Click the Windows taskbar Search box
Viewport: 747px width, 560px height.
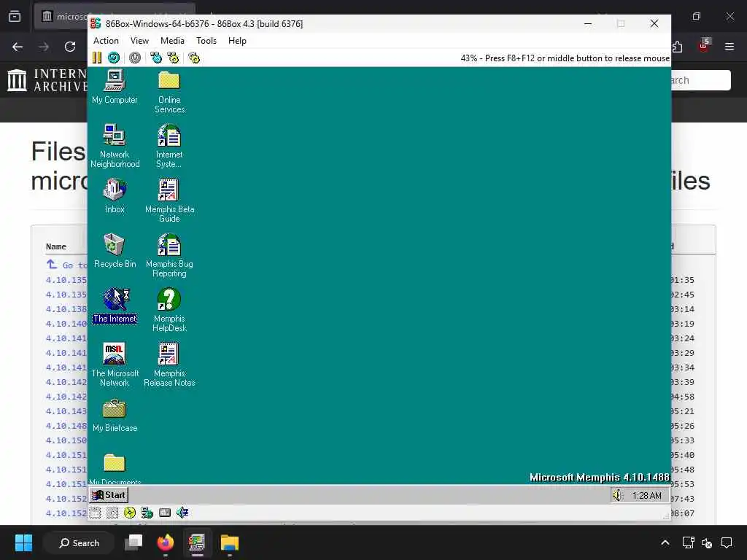click(79, 542)
